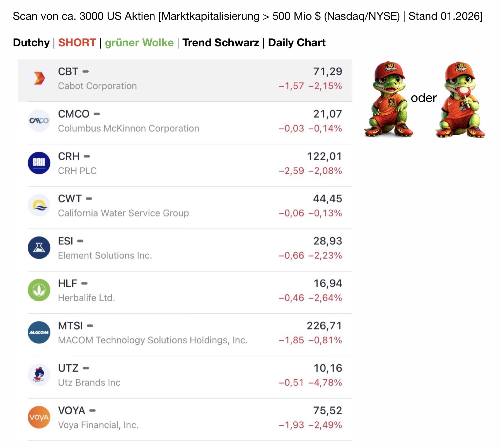This screenshot has width=500, height=448.
Task: Open the CMCO ticker symbol
Action: coord(74,114)
